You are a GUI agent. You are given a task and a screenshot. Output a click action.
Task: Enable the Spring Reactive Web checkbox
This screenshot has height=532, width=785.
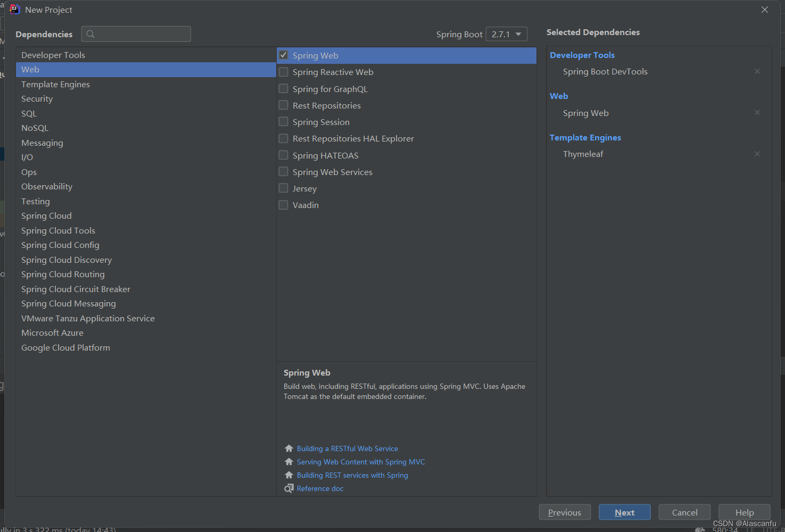coord(284,72)
